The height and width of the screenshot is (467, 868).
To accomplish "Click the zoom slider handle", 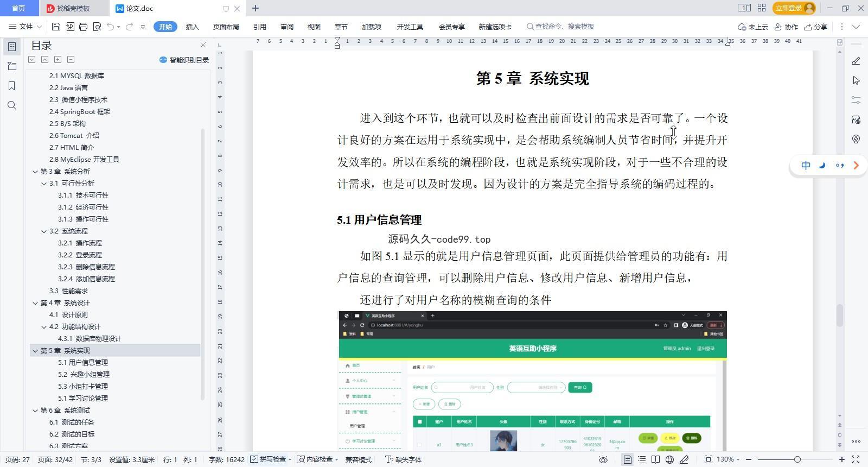I will (797, 459).
